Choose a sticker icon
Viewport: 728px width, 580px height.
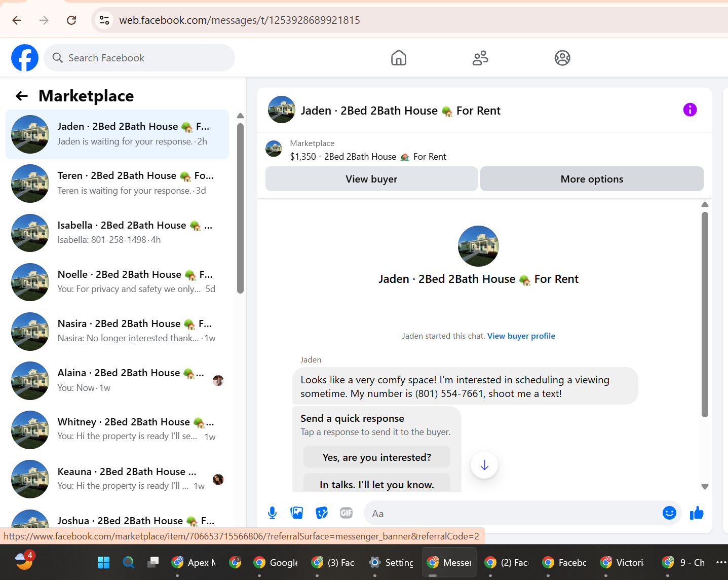pos(322,513)
